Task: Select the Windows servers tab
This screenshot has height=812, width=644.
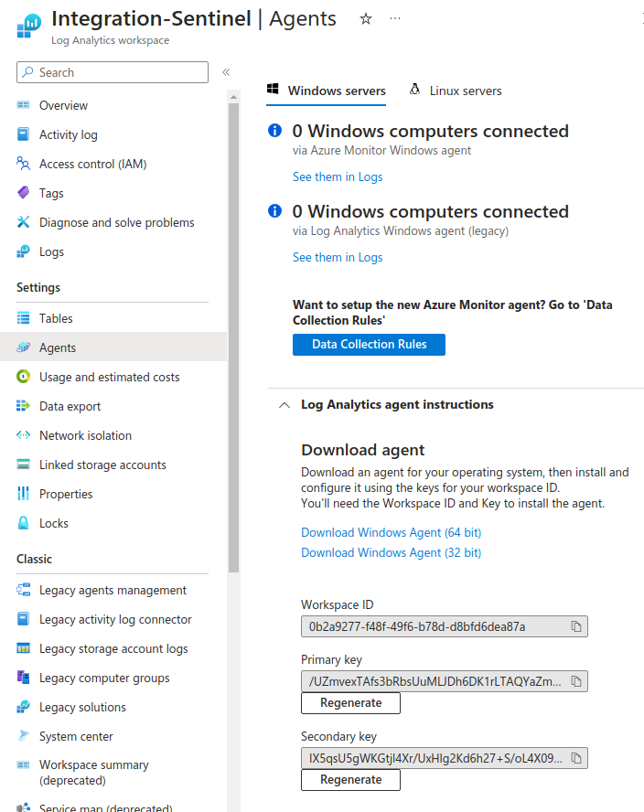Action: (x=327, y=91)
